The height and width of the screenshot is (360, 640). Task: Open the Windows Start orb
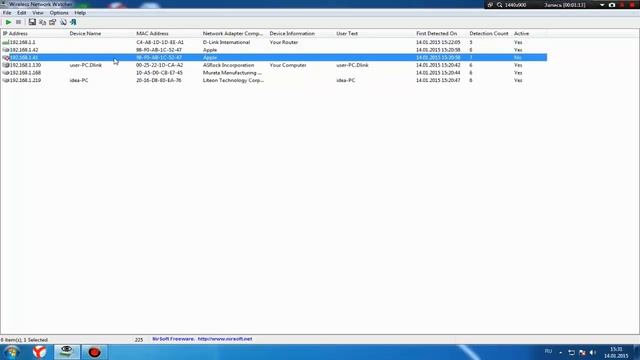tap(11, 352)
